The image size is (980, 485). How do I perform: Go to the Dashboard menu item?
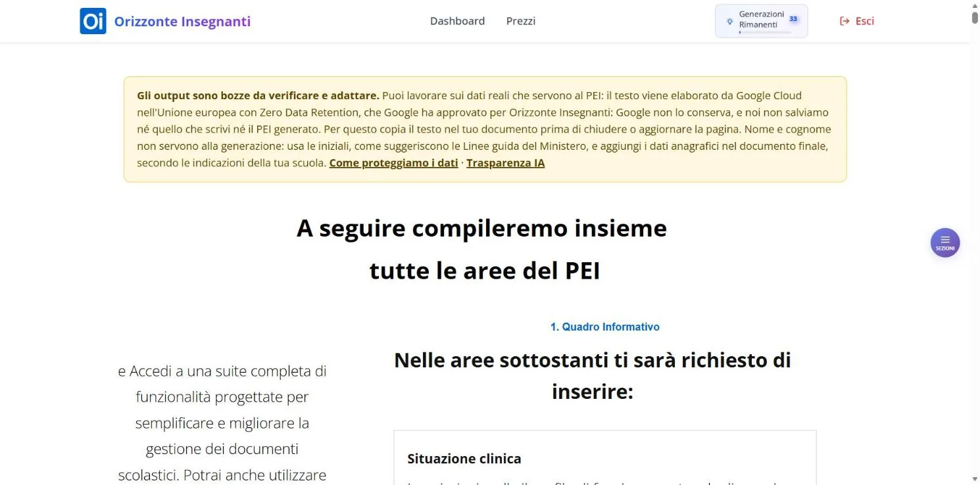click(457, 21)
